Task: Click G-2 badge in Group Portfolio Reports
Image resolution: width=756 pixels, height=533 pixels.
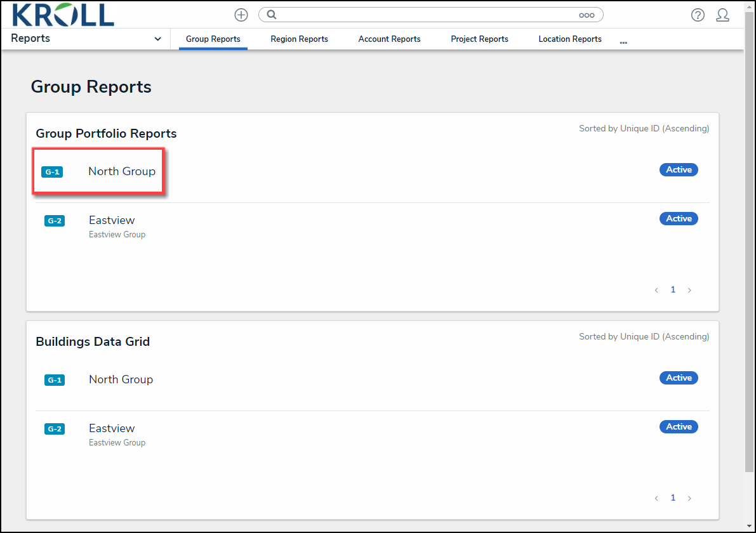Action: click(x=55, y=221)
